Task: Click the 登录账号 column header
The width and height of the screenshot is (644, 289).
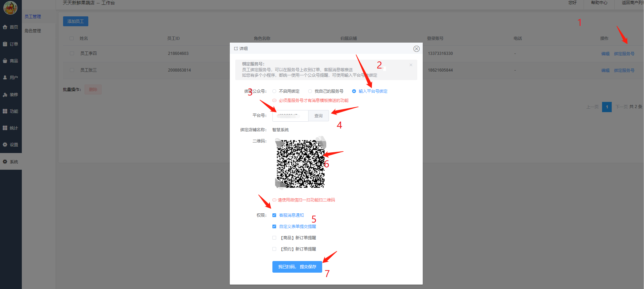Action: click(435, 38)
